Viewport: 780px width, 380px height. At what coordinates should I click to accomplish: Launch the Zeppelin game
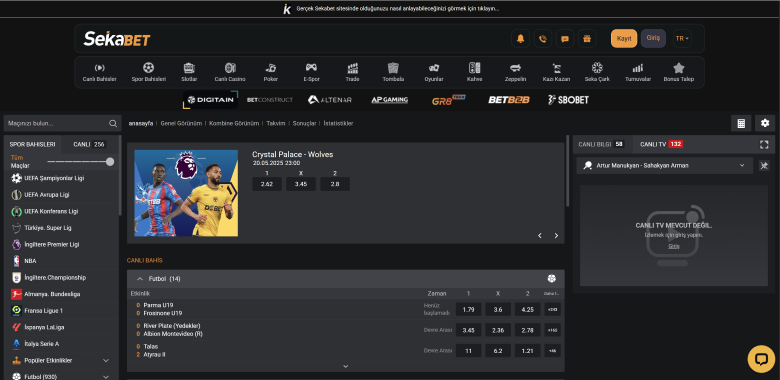tap(515, 73)
